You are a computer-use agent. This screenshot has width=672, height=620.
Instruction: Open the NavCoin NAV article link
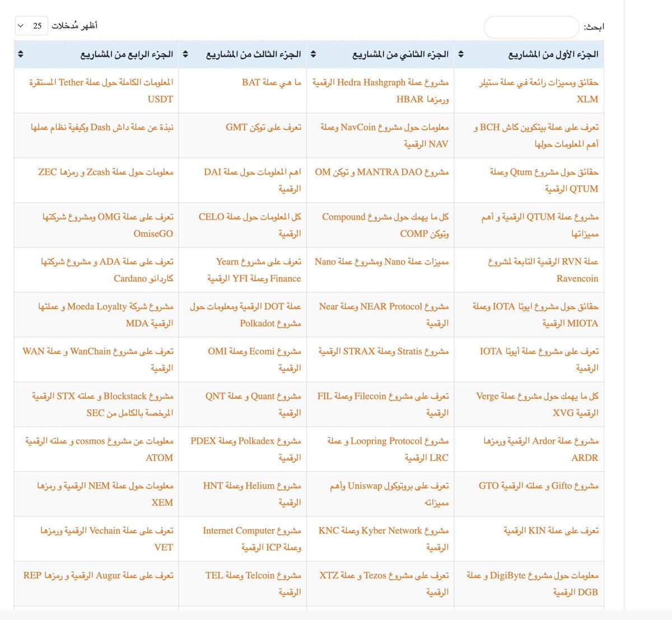pos(385,136)
